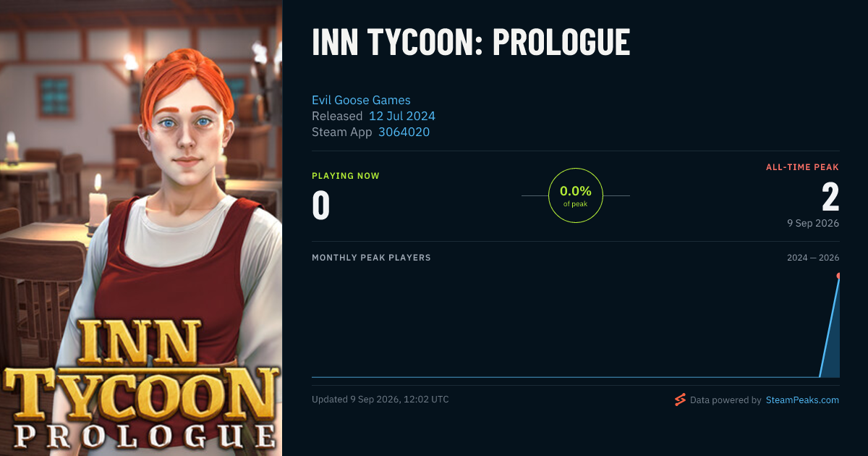Screen dimensions: 868x456
Task: Click the Playing Now count 0
Action: pos(320,205)
